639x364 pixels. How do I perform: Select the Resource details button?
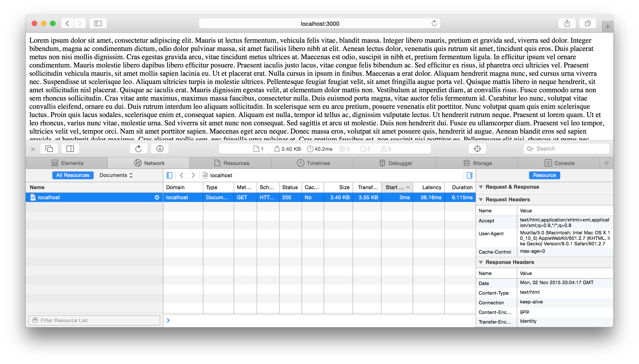pyautogui.click(x=544, y=175)
